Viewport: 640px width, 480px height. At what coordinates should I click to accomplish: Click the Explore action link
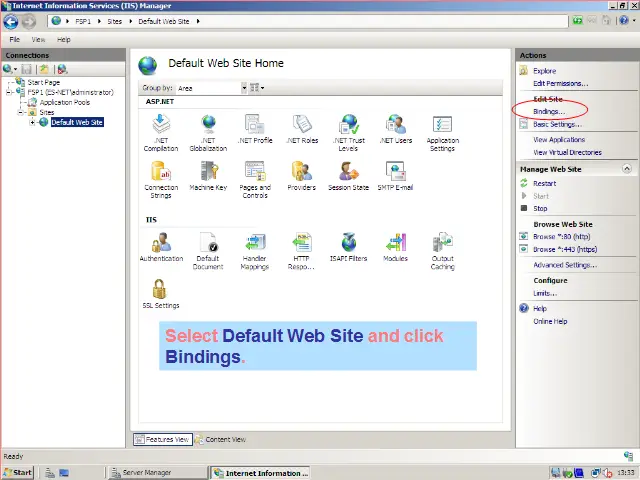[544, 71]
